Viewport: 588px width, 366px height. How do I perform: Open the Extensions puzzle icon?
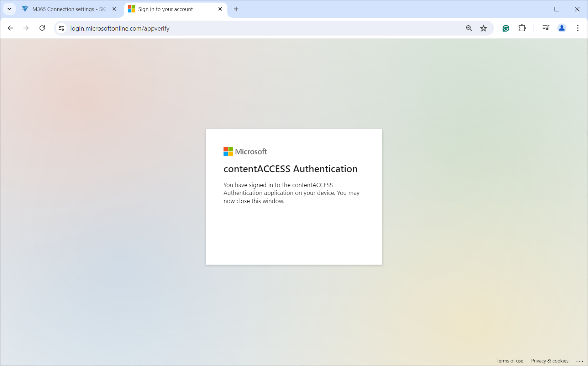coord(522,28)
